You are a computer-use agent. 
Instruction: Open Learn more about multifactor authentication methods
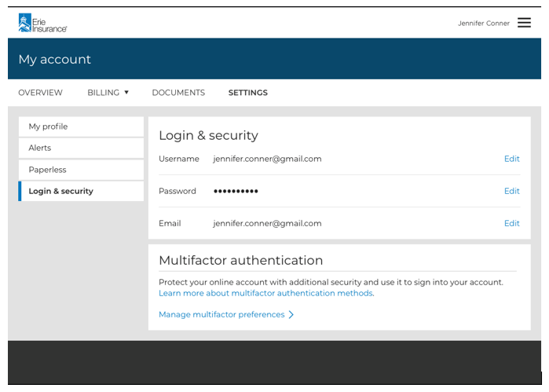[x=265, y=293]
